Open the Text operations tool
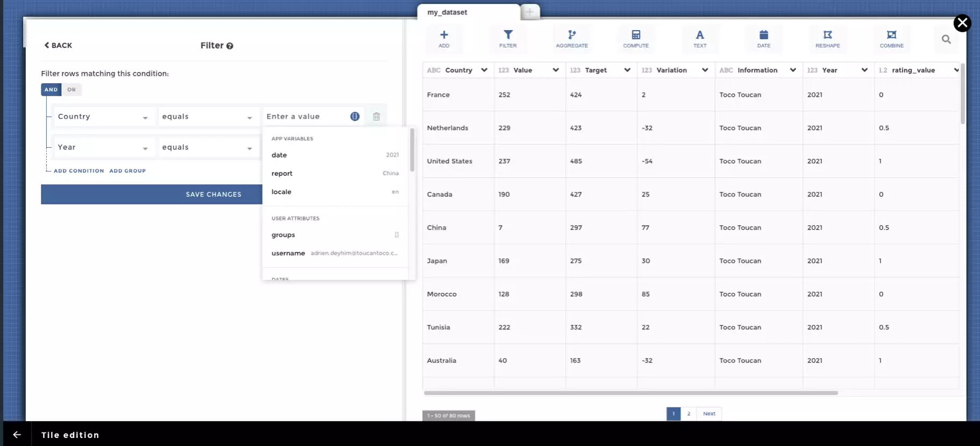Viewport: 980px width, 446px height. point(699,39)
